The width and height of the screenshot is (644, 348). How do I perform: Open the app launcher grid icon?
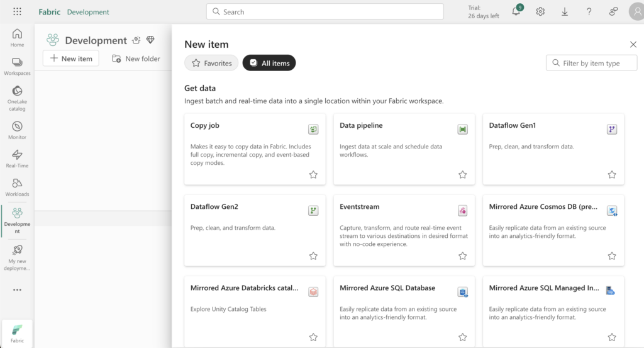point(17,11)
